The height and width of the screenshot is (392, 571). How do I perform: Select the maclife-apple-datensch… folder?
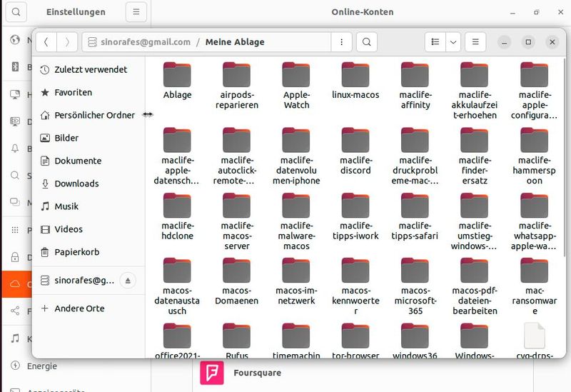pyautogui.click(x=177, y=156)
